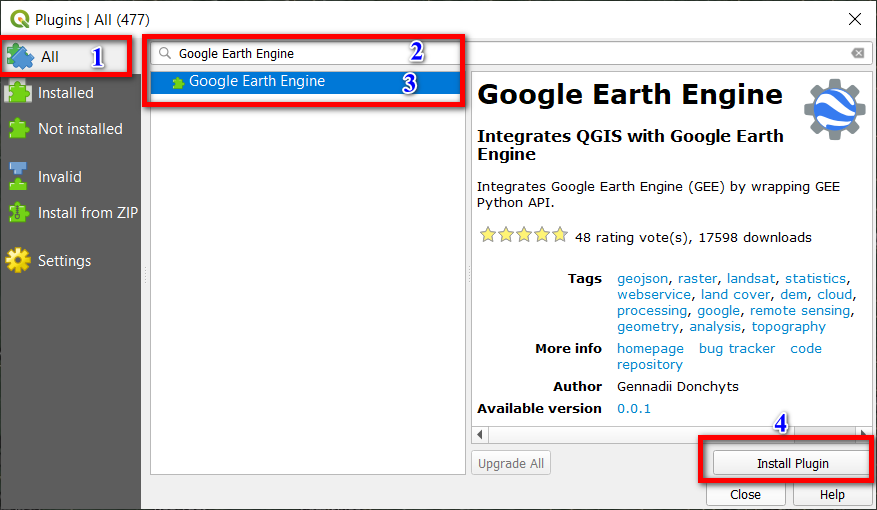Open the topography tag link
Screen dimensions: 877x510
789,327
